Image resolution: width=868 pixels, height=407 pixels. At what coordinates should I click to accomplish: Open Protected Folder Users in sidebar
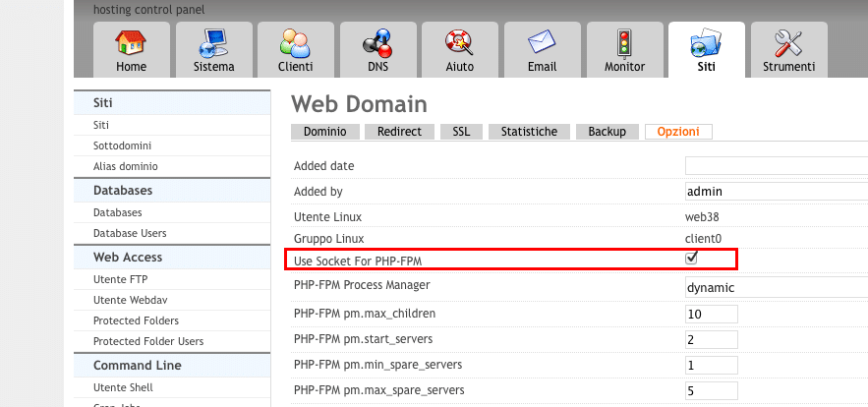point(148,341)
